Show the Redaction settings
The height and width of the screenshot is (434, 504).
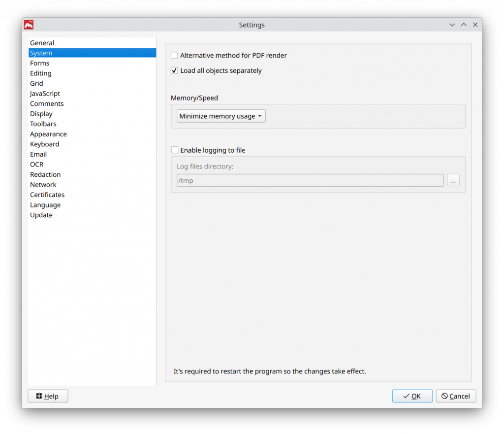[45, 174]
